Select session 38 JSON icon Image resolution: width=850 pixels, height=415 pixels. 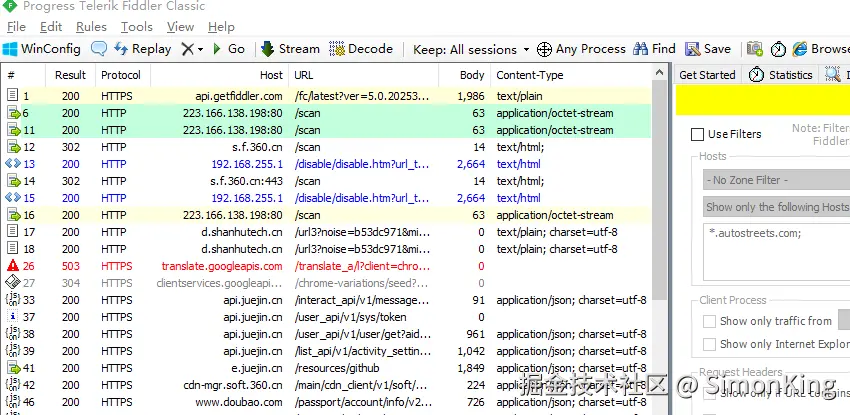click(12, 334)
